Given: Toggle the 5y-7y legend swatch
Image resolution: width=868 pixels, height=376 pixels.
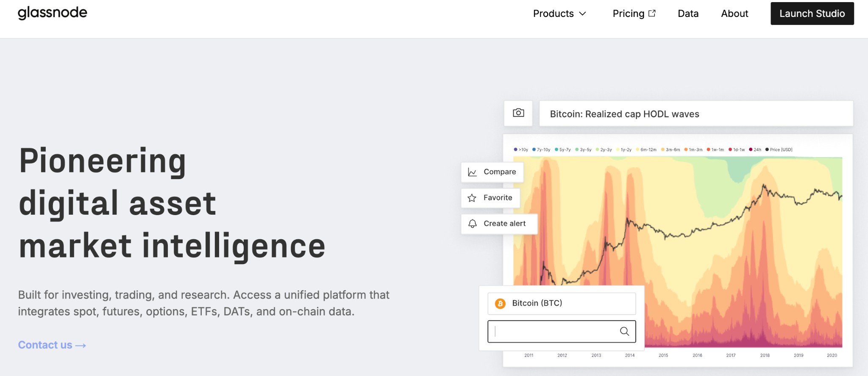Looking at the screenshot, I should click(556, 149).
